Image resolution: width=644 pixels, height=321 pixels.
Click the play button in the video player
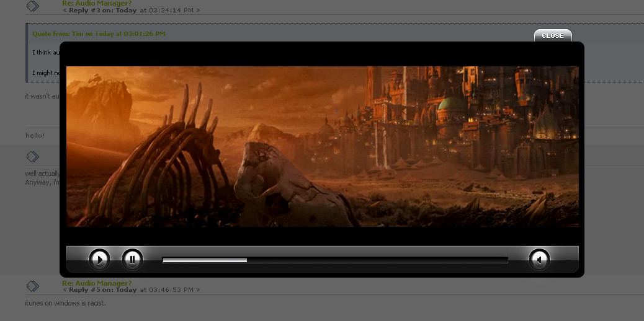click(99, 260)
